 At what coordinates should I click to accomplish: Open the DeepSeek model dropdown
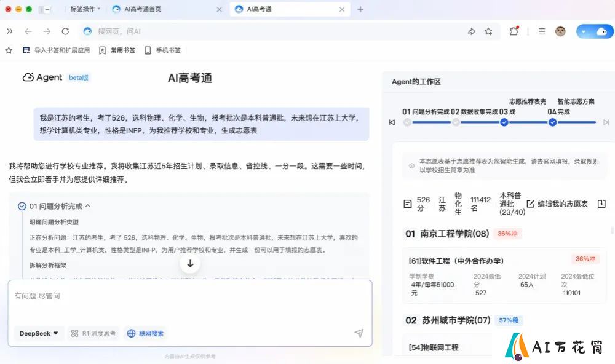point(39,333)
